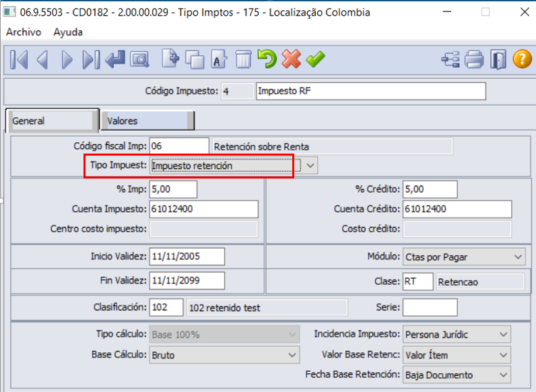The image size is (536, 392).
Task: Click the Fin Validez date field
Action: 187,280
